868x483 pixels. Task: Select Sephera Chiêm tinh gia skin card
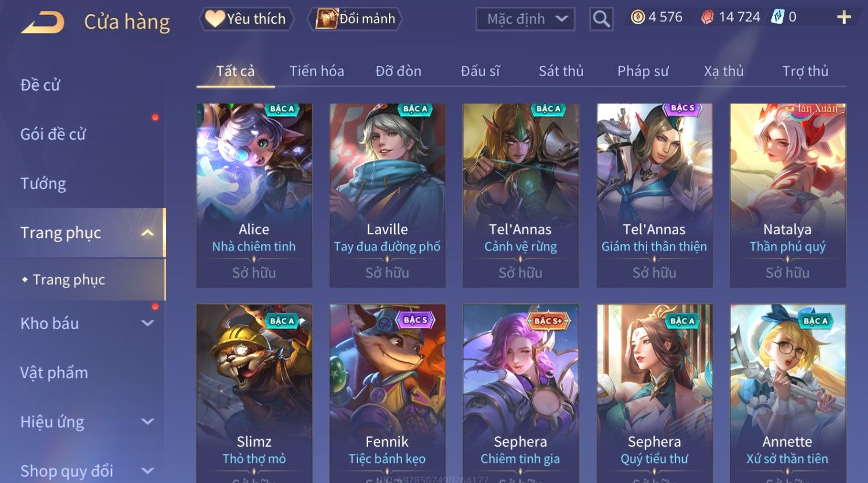(x=521, y=394)
